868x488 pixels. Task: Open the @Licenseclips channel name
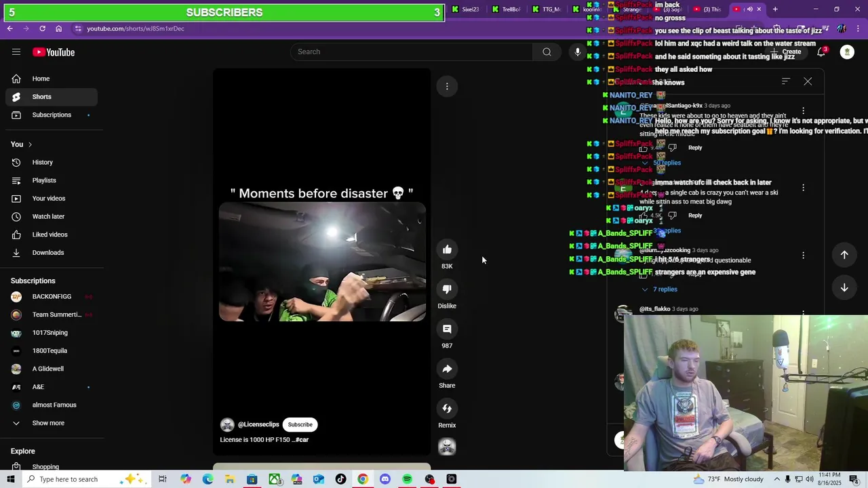pyautogui.click(x=258, y=425)
